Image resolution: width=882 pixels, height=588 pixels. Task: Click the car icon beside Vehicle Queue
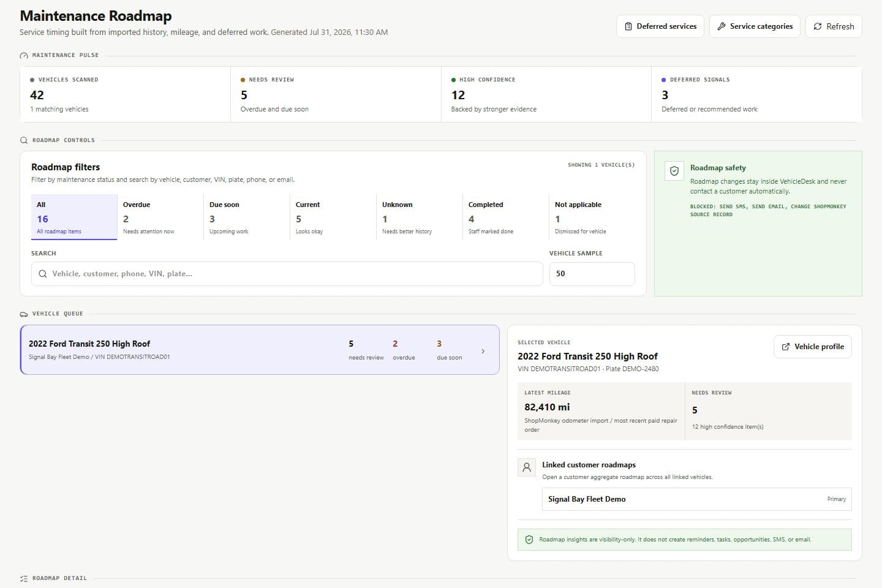click(x=24, y=314)
